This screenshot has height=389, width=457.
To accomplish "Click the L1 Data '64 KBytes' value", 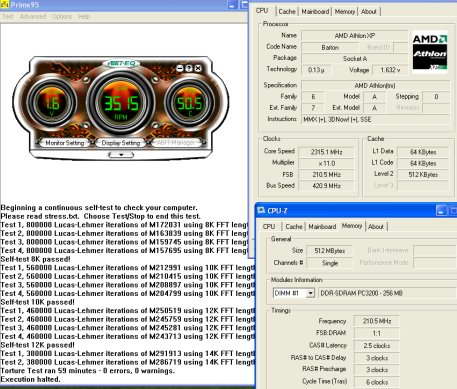I will tap(423, 152).
